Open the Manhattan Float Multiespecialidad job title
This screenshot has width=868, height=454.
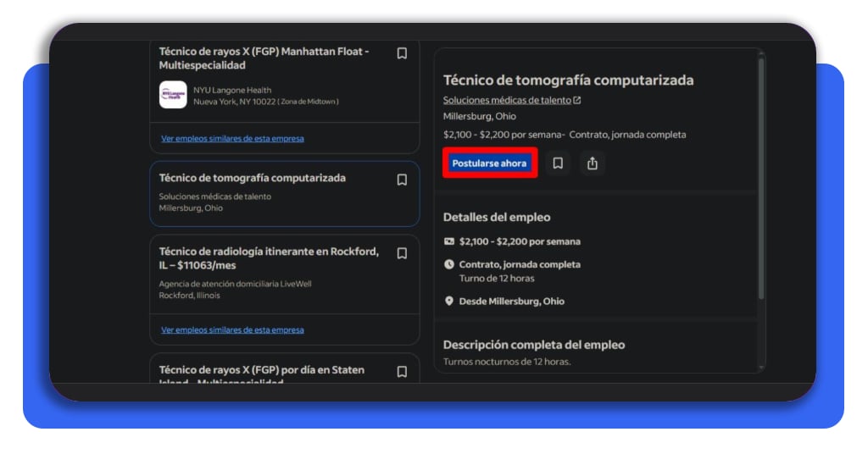tap(264, 58)
